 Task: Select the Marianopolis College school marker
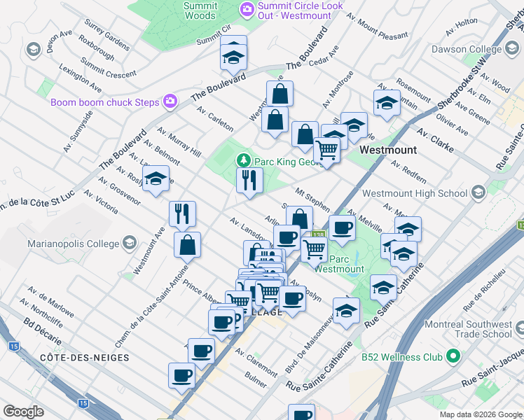(x=130, y=244)
